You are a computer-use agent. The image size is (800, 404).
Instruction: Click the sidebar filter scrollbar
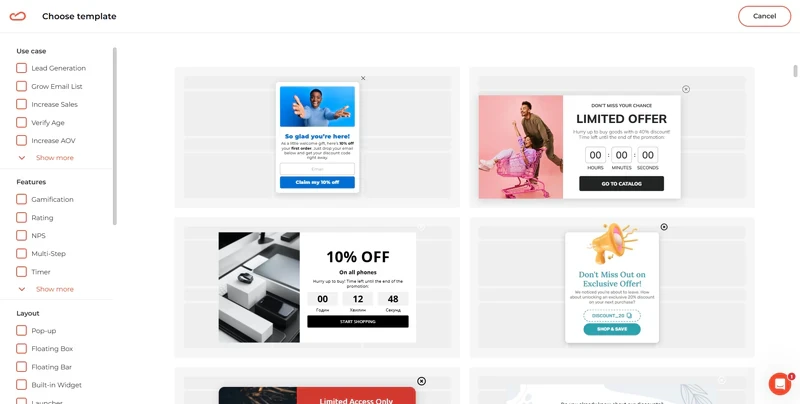click(115, 136)
